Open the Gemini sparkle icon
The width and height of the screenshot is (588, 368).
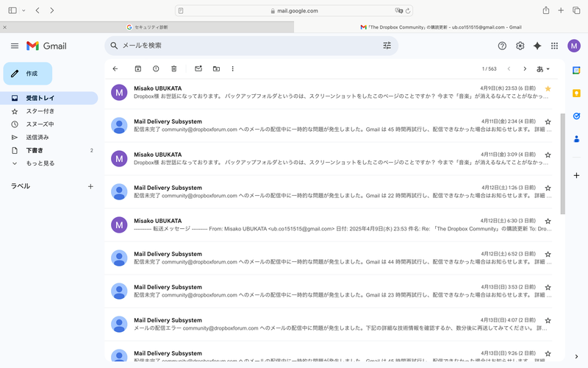point(537,46)
